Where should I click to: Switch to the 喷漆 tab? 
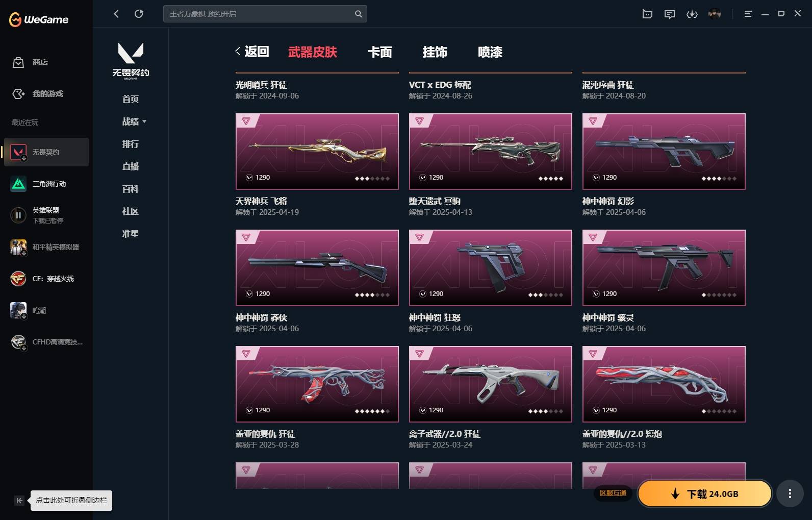point(490,52)
